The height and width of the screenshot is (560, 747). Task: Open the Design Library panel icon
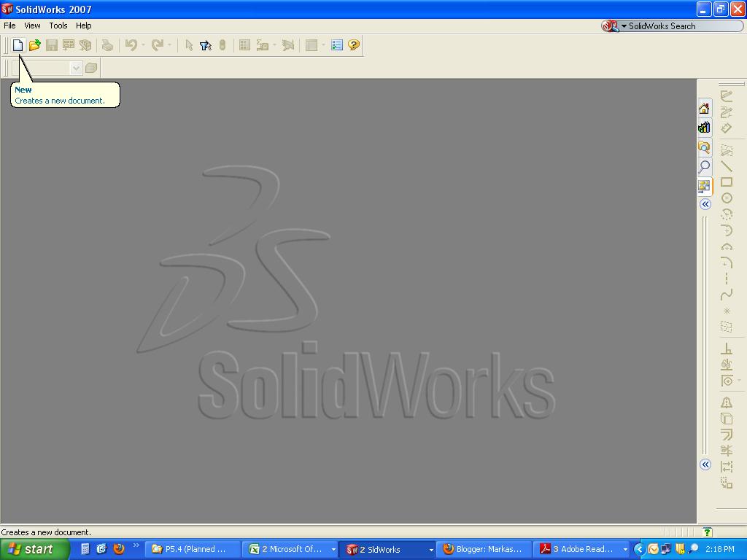704,127
